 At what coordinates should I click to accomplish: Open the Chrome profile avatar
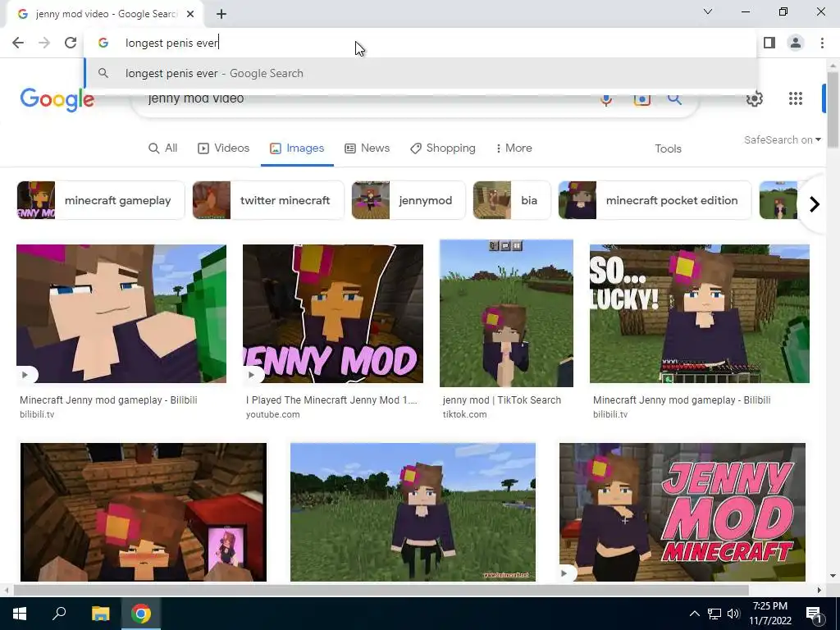click(796, 43)
